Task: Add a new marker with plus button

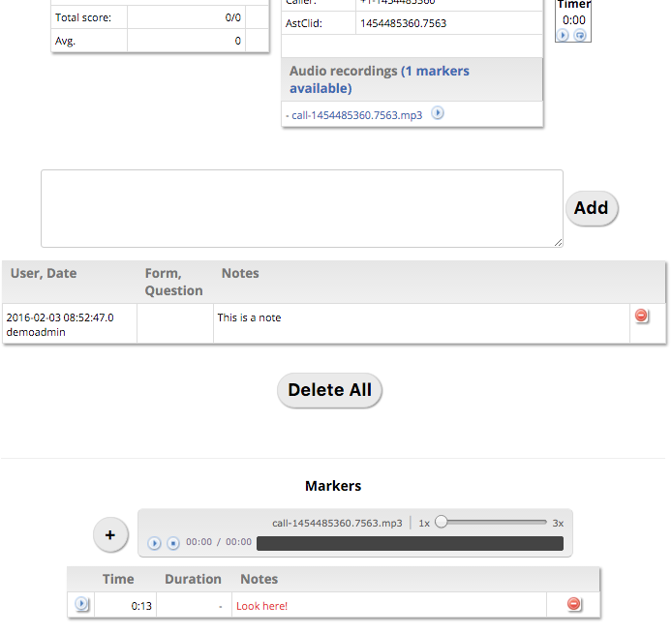Action: pyautogui.click(x=110, y=534)
